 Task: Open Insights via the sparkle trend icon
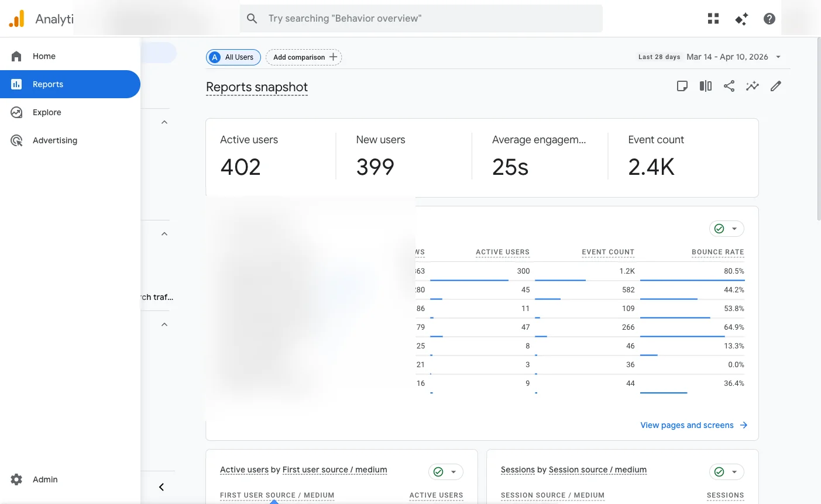tap(753, 86)
